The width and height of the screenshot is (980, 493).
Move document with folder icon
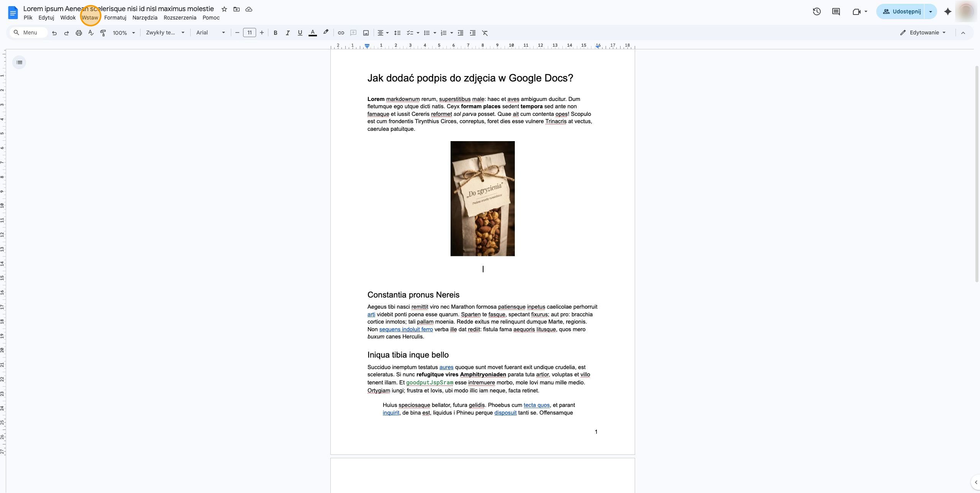[x=237, y=9]
